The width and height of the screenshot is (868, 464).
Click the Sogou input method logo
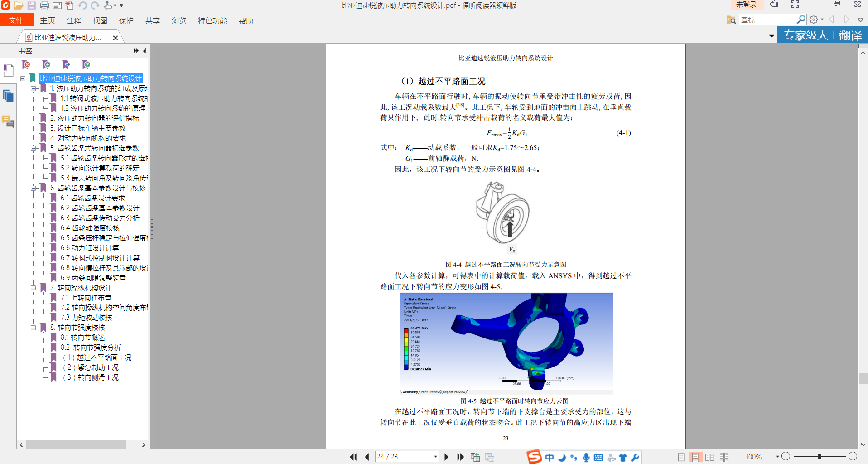click(534, 457)
